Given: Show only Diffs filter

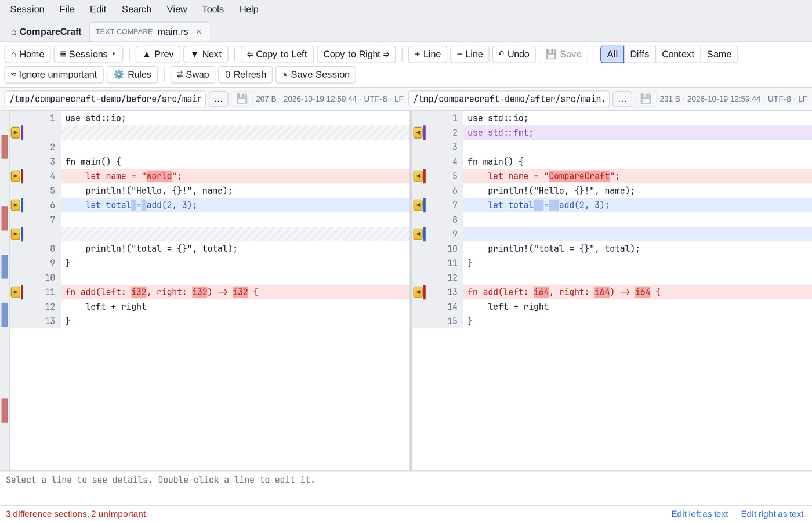Looking at the screenshot, I should (x=639, y=54).
